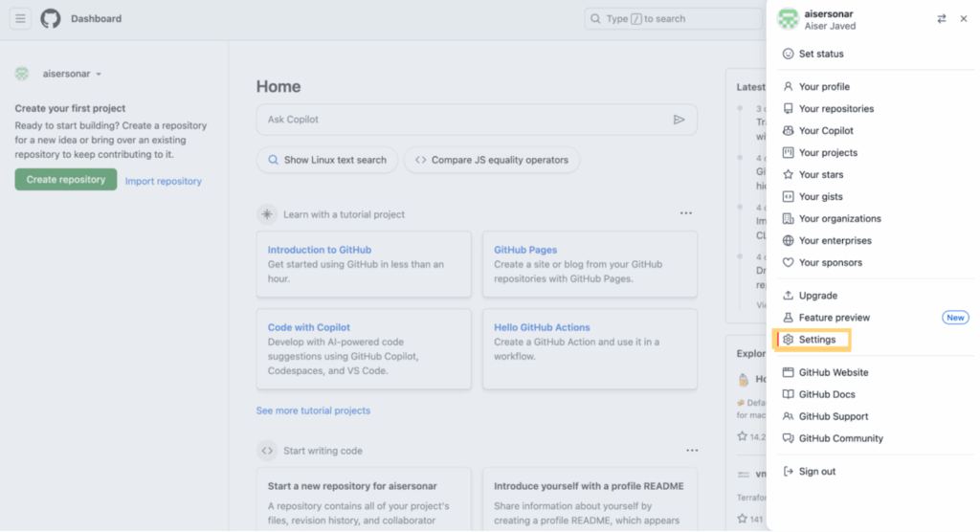Click the Import repository link
The height and width of the screenshot is (532, 980).
163,181
